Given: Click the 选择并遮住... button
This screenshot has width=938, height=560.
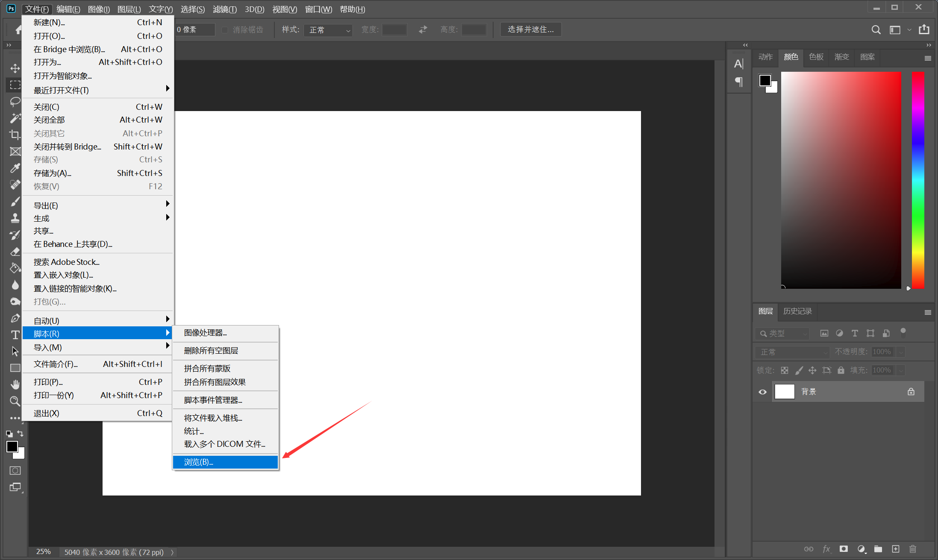Looking at the screenshot, I should pyautogui.click(x=530, y=29).
